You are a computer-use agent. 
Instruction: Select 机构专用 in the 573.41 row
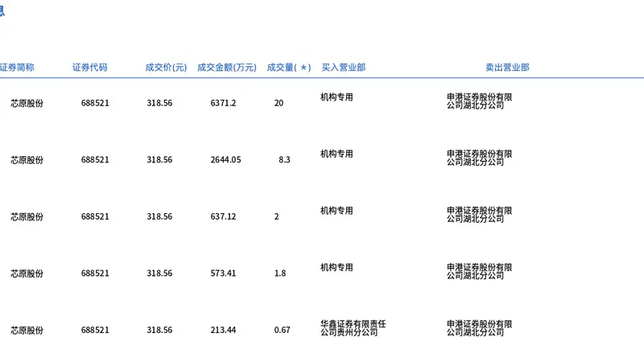click(336, 267)
